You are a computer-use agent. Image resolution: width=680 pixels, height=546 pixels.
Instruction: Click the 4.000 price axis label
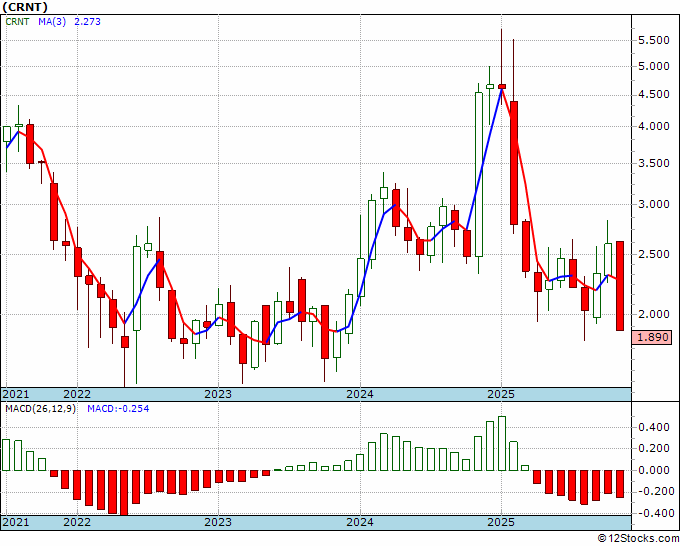coord(654,126)
